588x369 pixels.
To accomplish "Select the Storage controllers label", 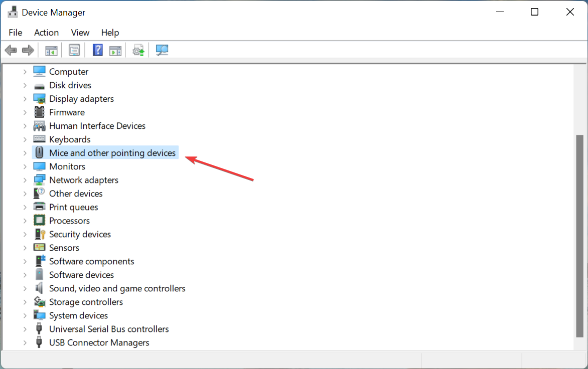I will pyautogui.click(x=86, y=302).
